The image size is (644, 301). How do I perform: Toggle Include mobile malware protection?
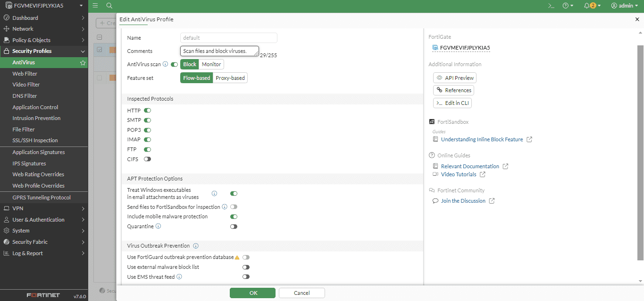[234, 216]
